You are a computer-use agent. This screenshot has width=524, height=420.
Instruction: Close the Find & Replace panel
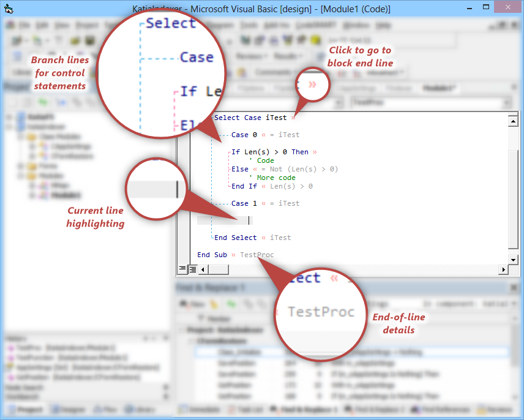(512, 287)
